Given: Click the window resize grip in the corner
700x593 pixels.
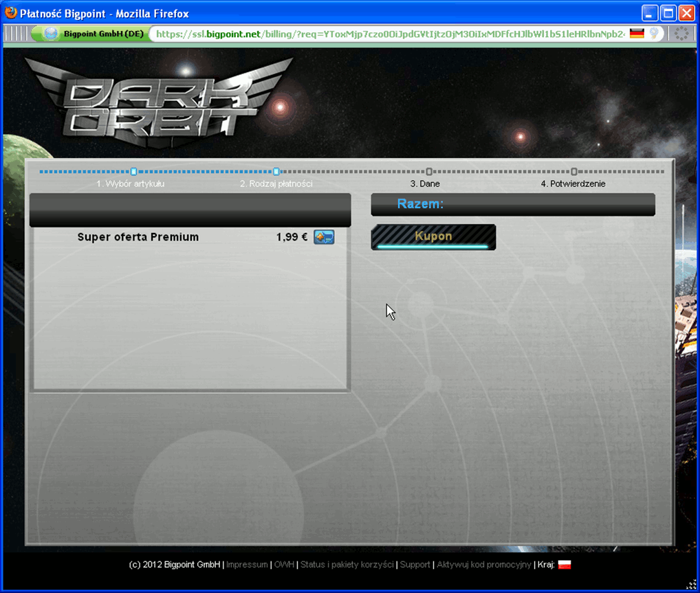Looking at the screenshot, I should pyautogui.click(x=691, y=585).
